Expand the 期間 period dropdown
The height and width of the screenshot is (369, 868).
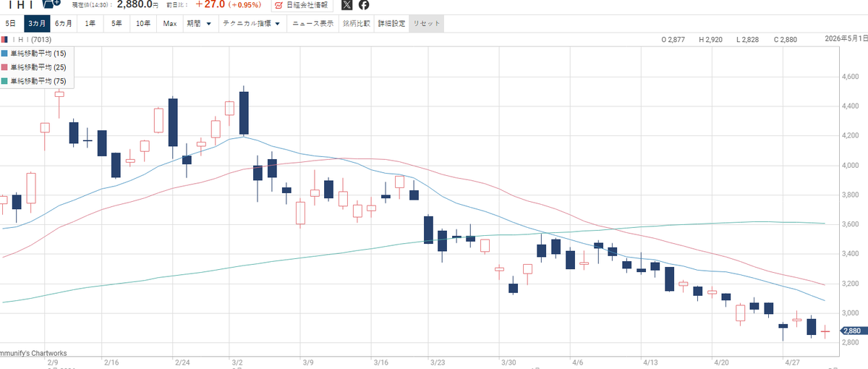pos(199,24)
